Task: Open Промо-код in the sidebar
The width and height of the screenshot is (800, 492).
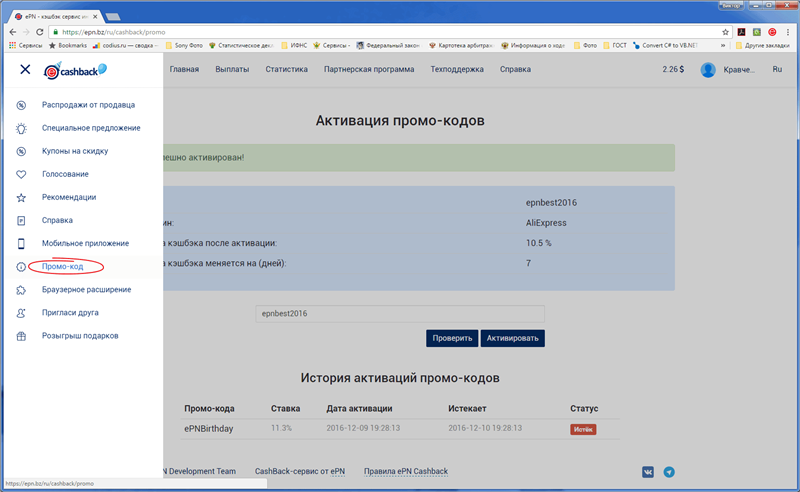Action: [x=62, y=267]
